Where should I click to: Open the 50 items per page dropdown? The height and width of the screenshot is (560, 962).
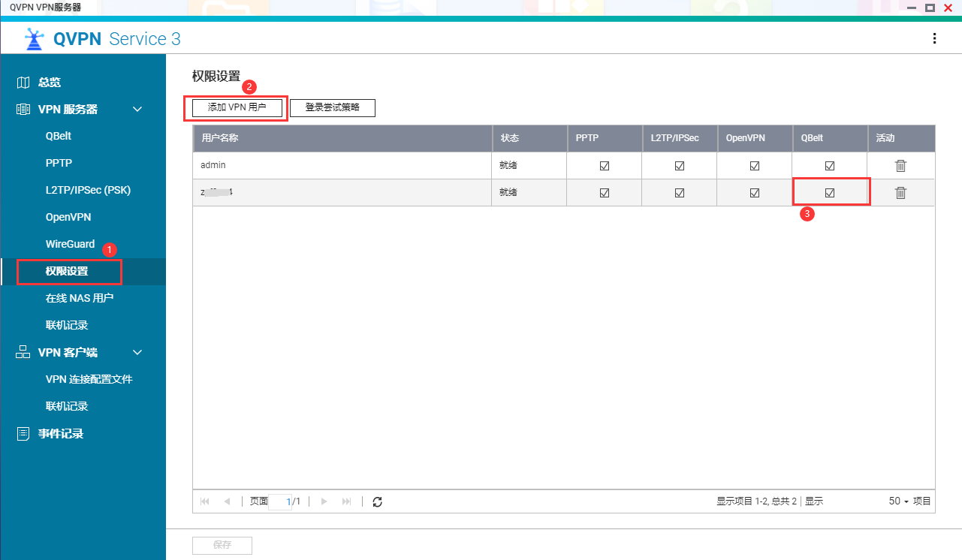(898, 501)
